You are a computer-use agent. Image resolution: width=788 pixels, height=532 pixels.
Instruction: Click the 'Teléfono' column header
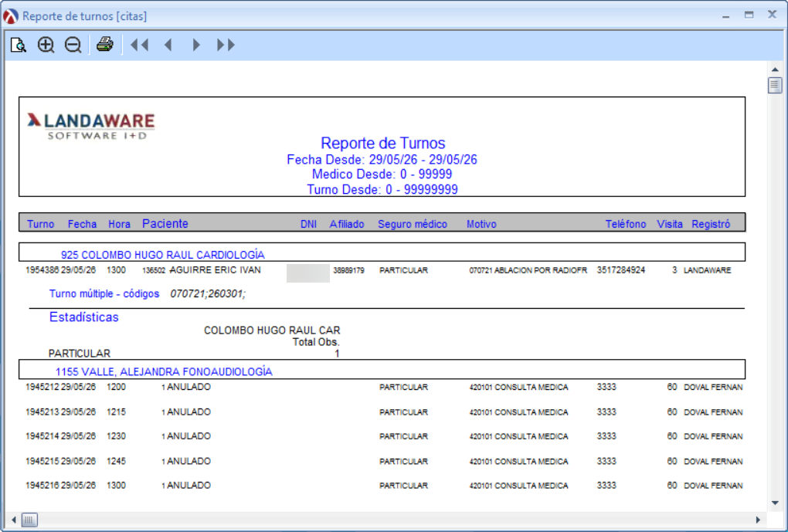tap(626, 224)
